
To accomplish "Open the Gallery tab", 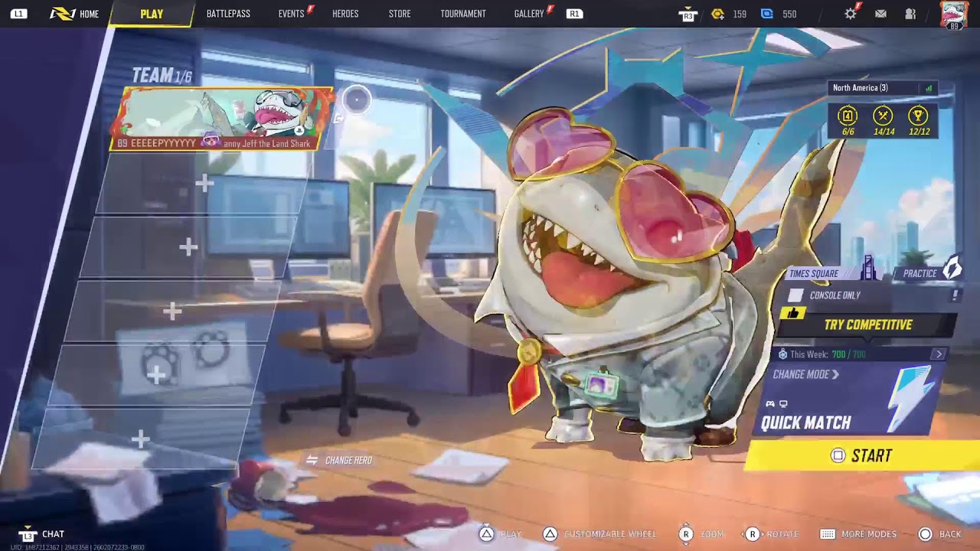I will tap(529, 14).
